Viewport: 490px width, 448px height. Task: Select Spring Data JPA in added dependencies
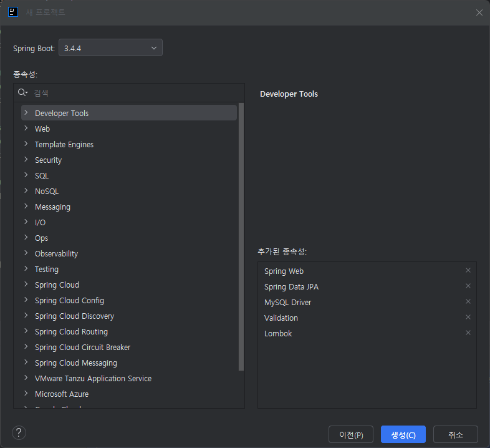click(x=291, y=287)
